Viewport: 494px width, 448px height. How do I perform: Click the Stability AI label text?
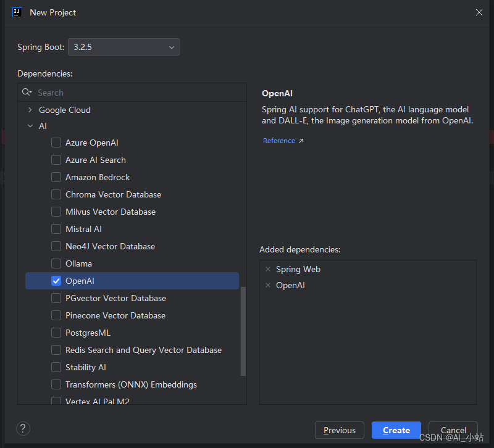[x=86, y=367]
